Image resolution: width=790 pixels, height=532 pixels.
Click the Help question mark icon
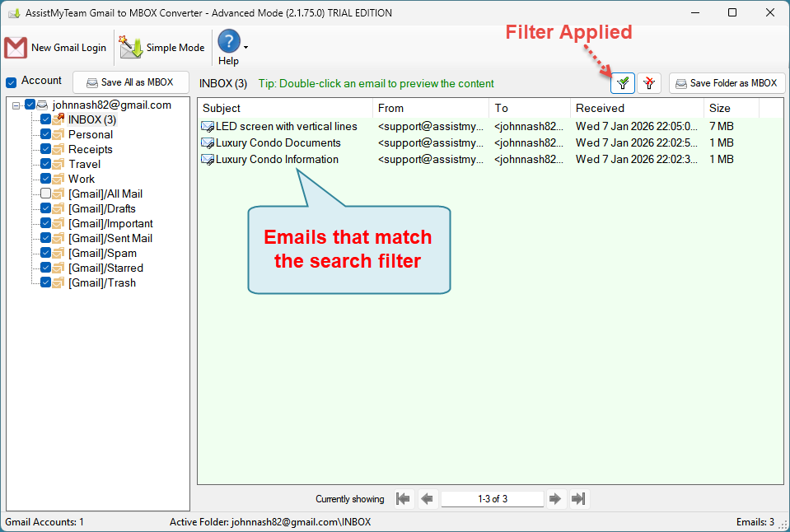pos(228,42)
